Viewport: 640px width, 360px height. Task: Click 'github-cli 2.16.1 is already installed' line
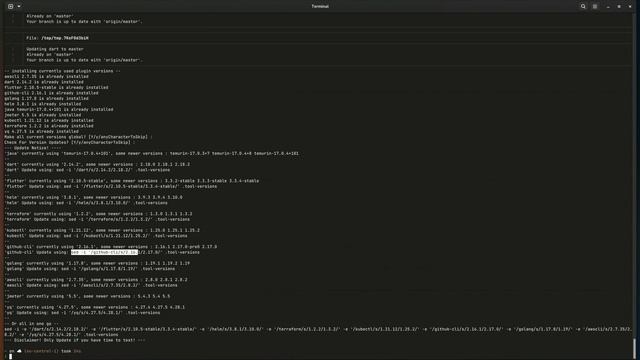[x=51, y=93]
